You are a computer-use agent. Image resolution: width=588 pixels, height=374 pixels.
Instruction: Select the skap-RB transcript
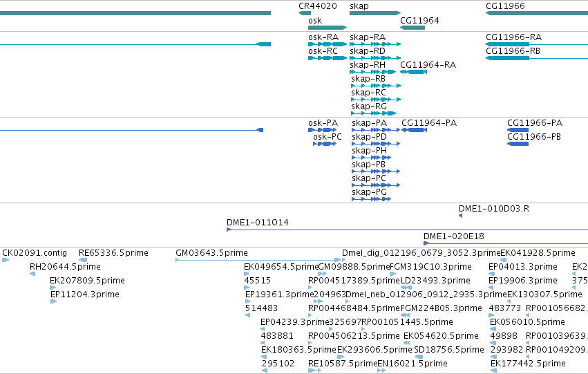tap(376, 86)
